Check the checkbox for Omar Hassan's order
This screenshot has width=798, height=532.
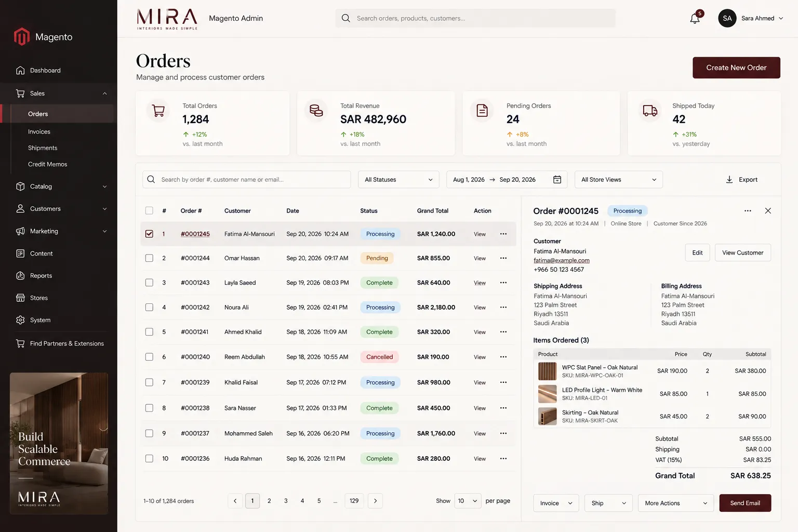tap(149, 258)
